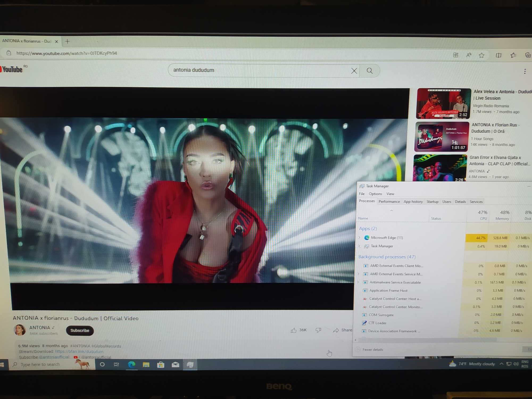This screenshot has width=532, height=399.
Task: Switch to the Startup tab
Action: pos(433,202)
